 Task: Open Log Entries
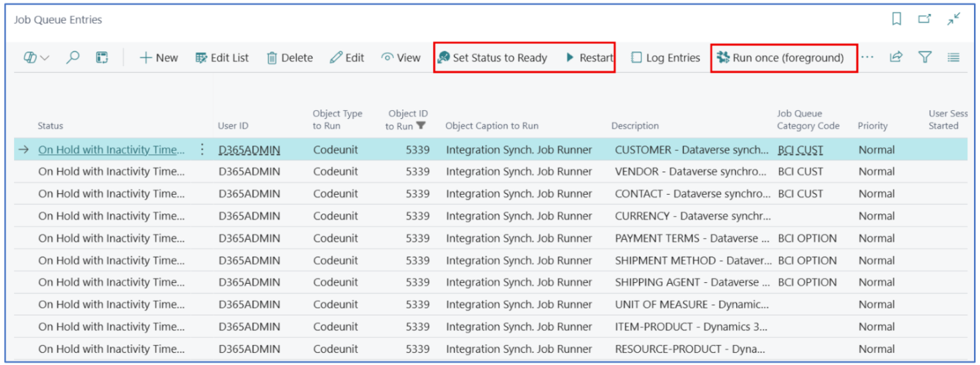tap(666, 58)
